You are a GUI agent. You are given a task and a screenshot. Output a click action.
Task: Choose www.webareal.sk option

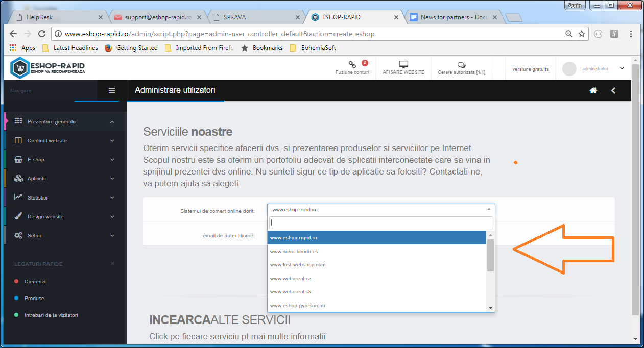377,292
